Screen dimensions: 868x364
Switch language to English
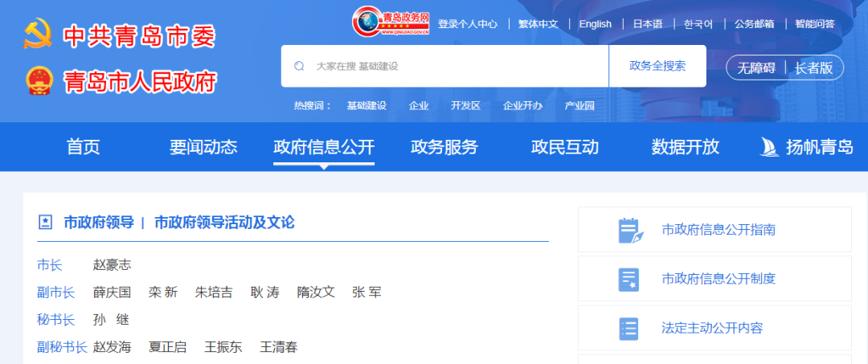595,24
